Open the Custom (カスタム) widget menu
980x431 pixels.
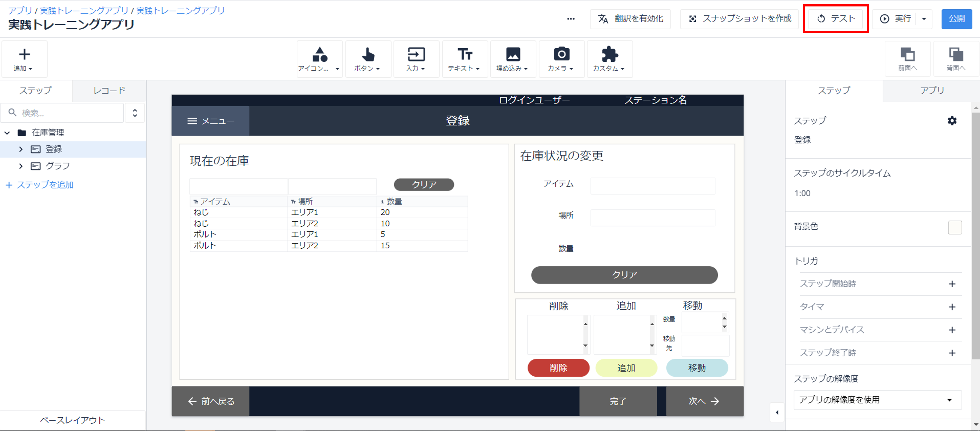pos(610,59)
